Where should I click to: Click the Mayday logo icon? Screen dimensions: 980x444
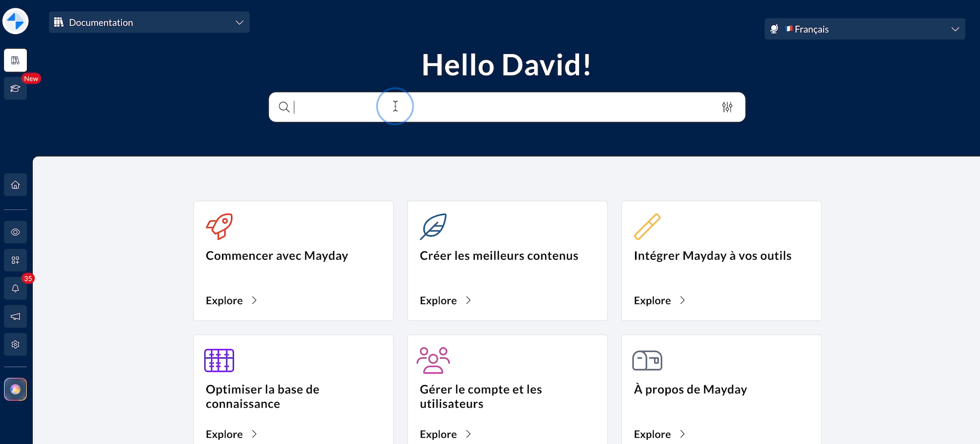(x=16, y=22)
